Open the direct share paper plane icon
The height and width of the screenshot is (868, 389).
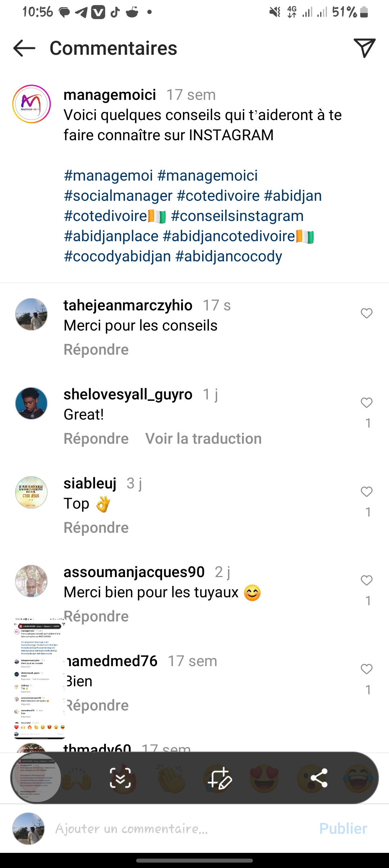coord(365,48)
